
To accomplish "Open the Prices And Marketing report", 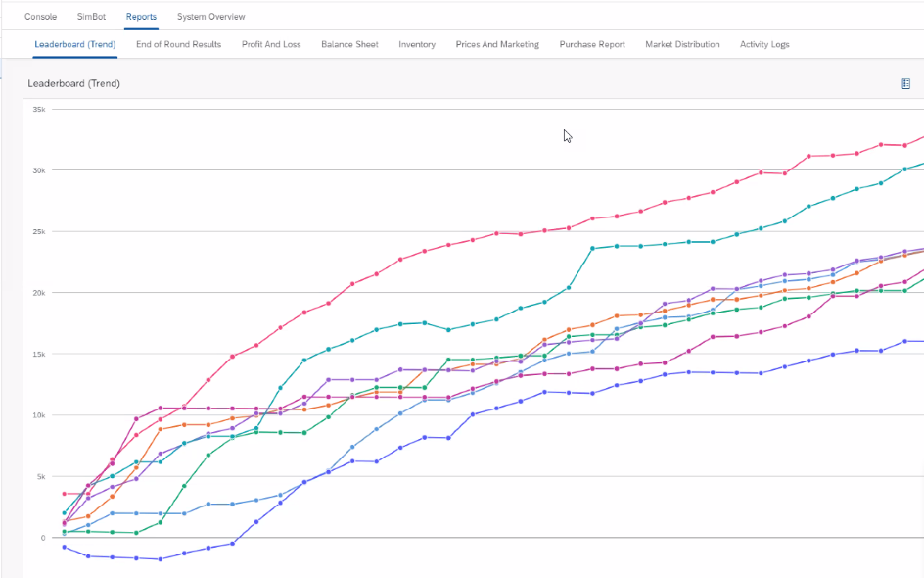I will click(x=497, y=44).
